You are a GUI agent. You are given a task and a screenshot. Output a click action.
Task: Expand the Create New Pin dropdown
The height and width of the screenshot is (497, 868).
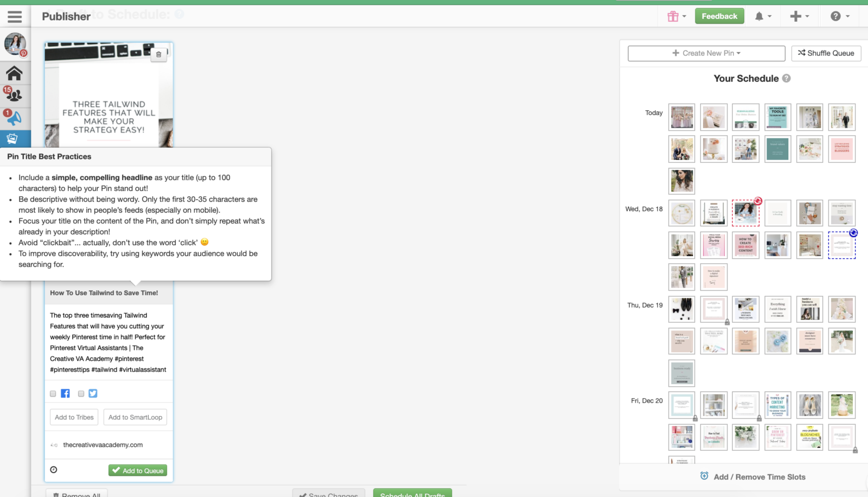(706, 53)
